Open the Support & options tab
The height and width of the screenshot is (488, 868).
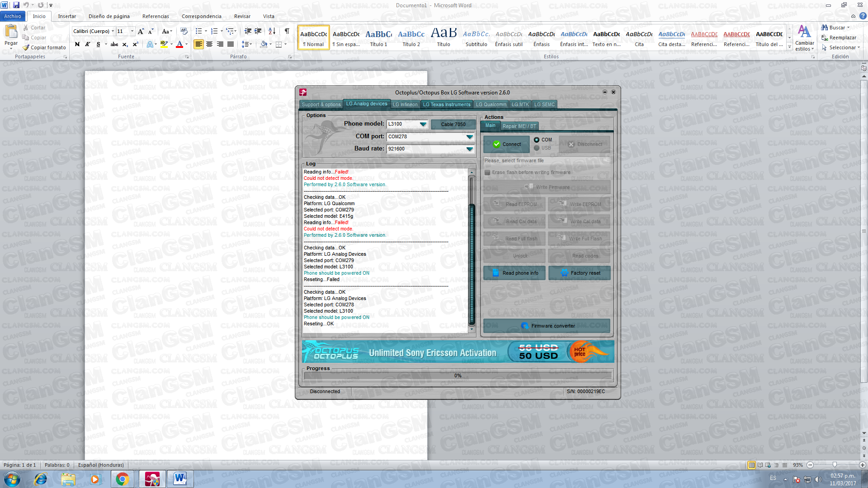click(321, 104)
